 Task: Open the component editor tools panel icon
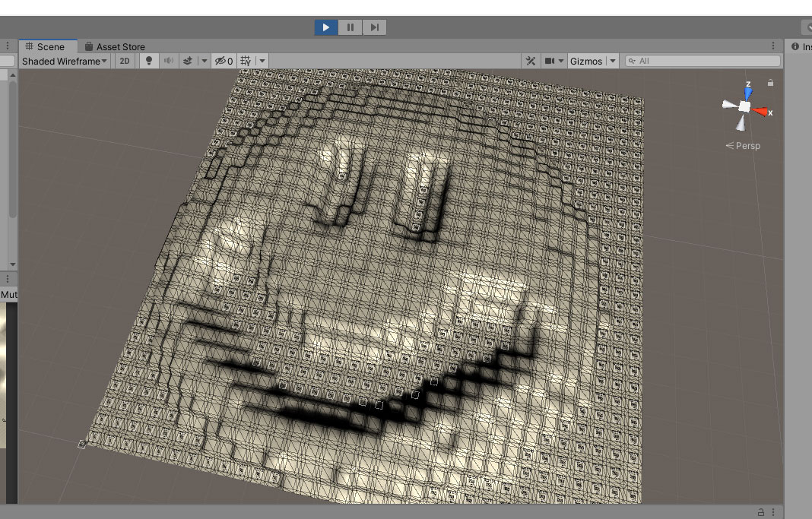click(x=530, y=61)
